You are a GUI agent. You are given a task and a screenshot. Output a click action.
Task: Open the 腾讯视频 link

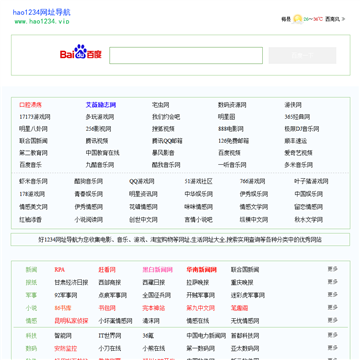click(x=97, y=141)
